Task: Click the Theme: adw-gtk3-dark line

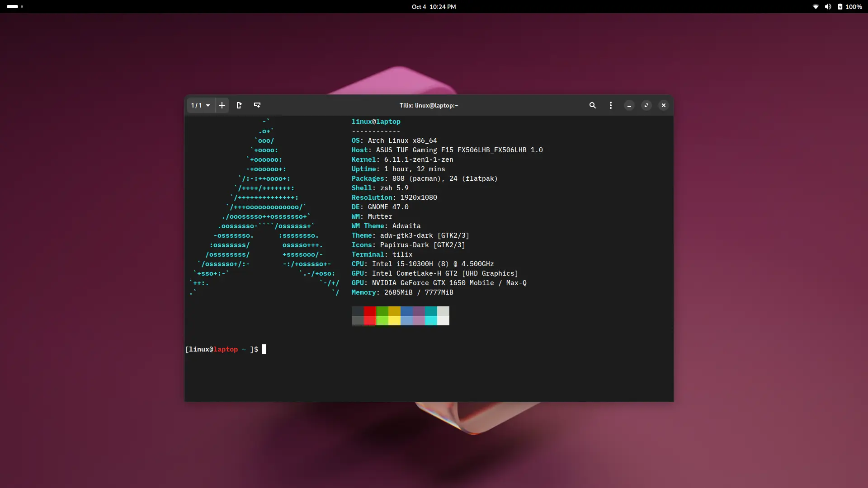Action: click(x=410, y=235)
